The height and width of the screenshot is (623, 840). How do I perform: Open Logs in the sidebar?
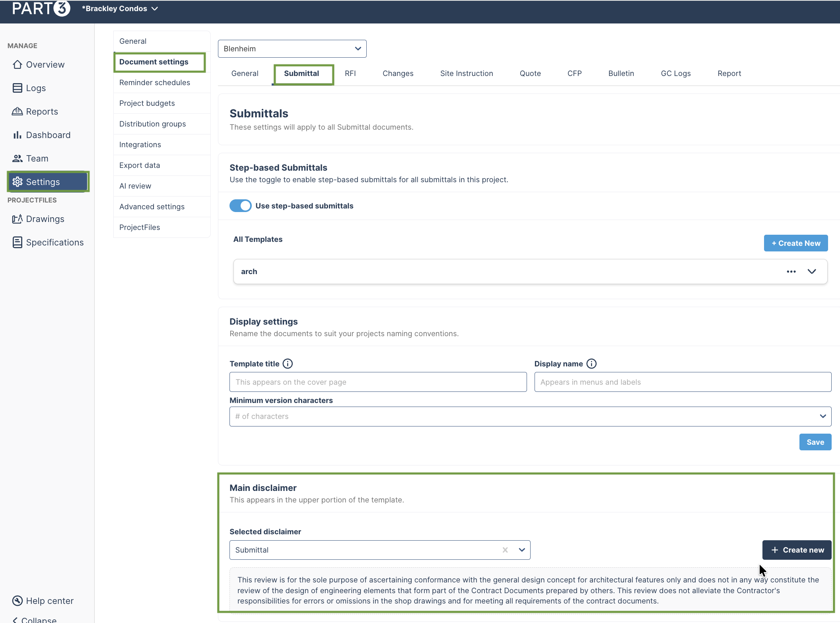pyautogui.click(x=29, y=88)
